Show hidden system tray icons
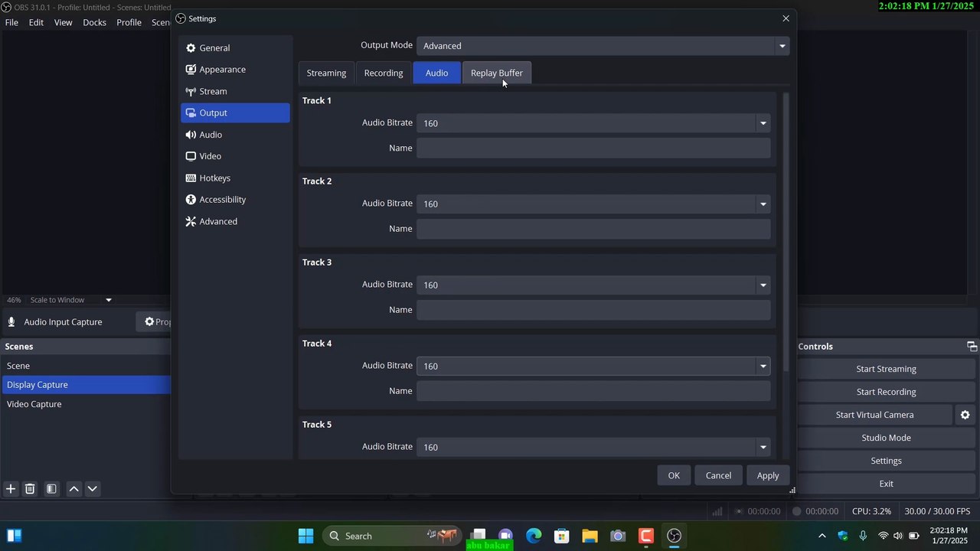 822,536
